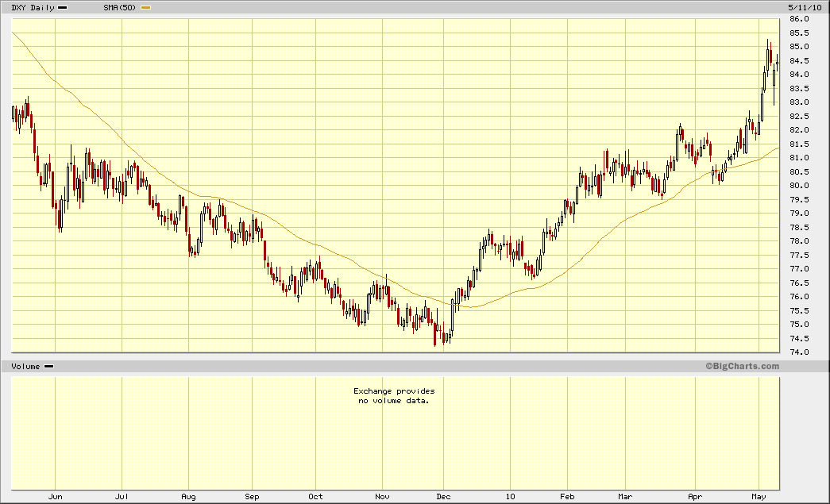830x504 pixels.
Task: Click the black Volume legend swatch
Action: click(48, 366)
